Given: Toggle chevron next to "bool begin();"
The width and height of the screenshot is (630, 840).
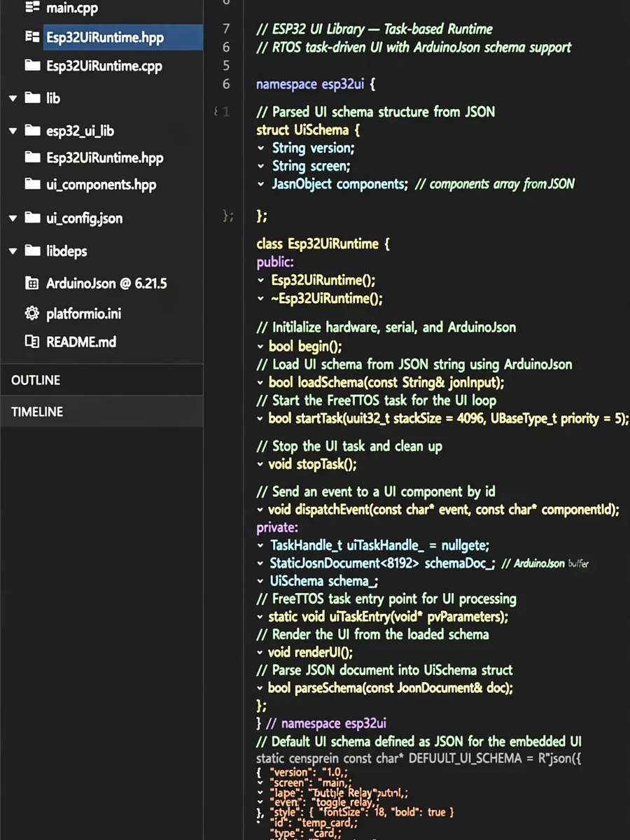Looking at the screenshot, I should 260,346.
